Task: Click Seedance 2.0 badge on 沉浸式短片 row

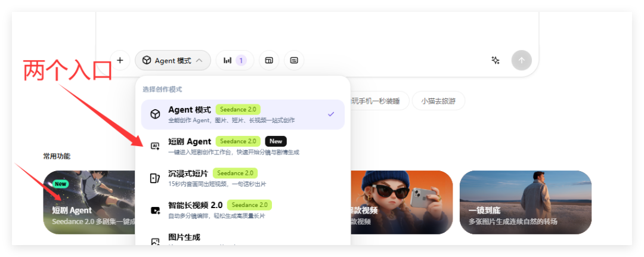Action: [235, 173]
